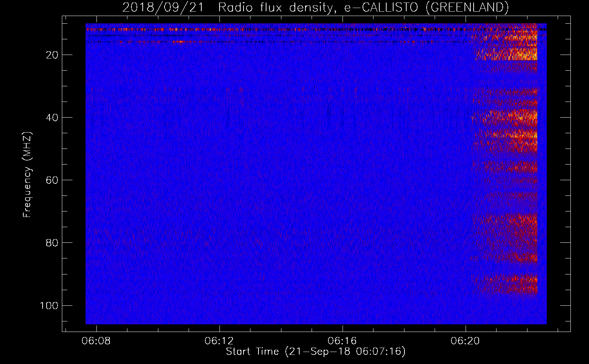The image size is (589, 364).
Task: Click the '20' frequency tick label
Action: tap(52, 55)
